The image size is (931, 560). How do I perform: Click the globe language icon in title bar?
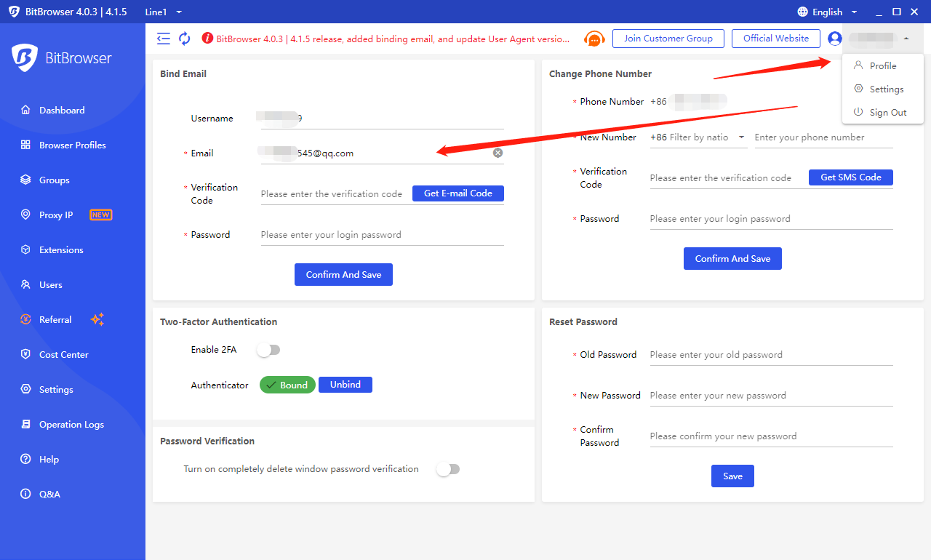(803, 12)
